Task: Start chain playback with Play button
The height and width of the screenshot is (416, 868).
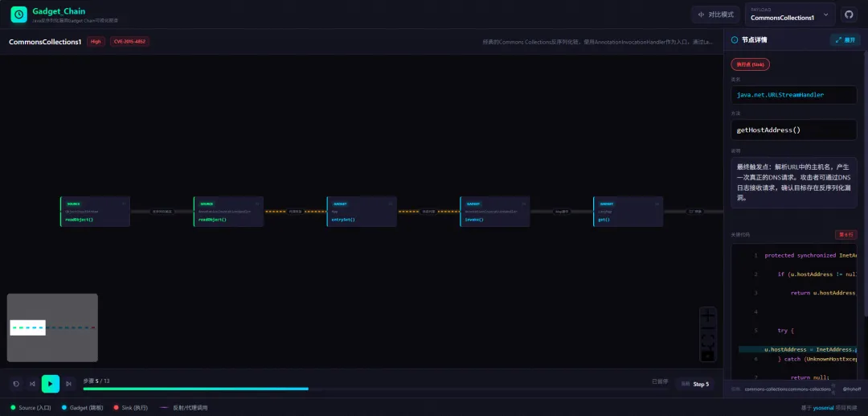Action: (51, 383)
